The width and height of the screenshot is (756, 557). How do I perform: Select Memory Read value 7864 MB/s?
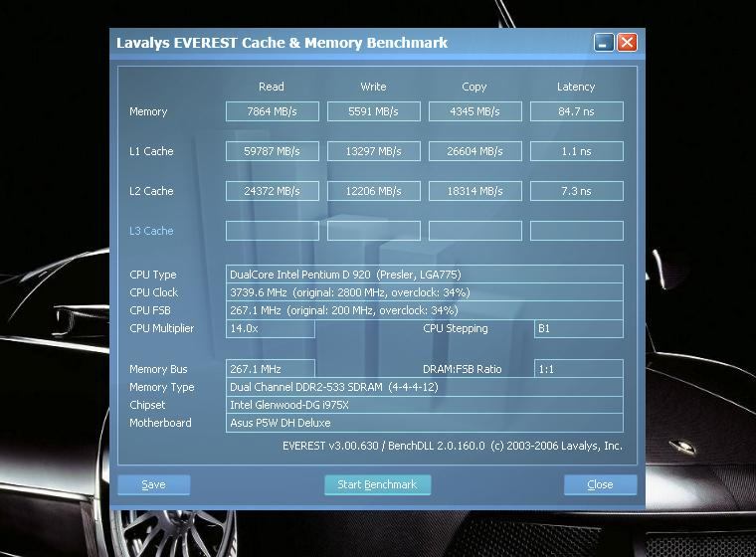(272, 111)
